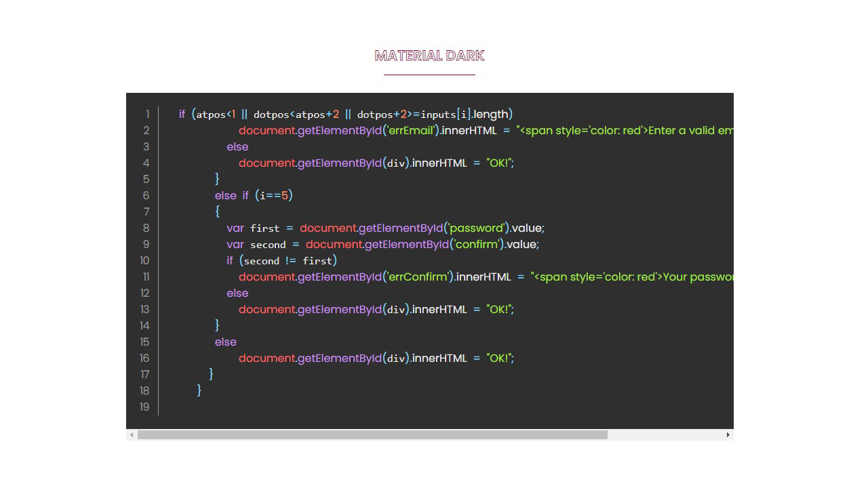
Task: Click the MATERIAL DARK heading
Action: coord(429,56)
